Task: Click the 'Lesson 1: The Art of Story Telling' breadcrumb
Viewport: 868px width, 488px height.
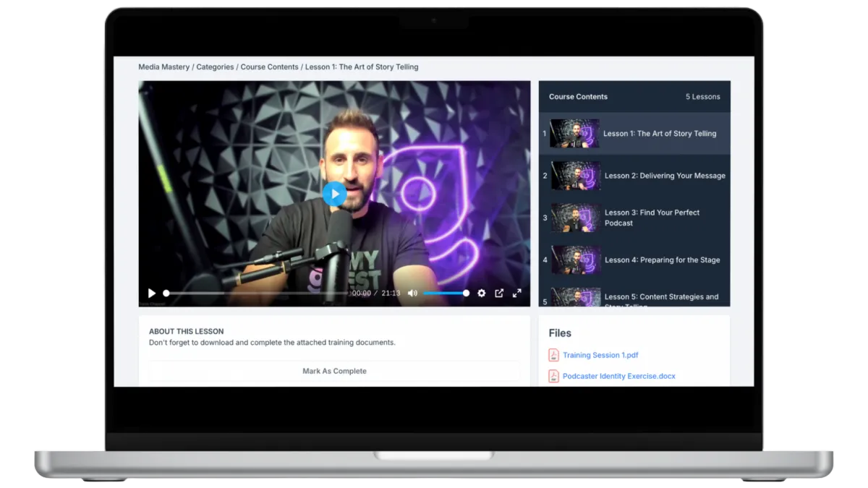Action: 362,67
